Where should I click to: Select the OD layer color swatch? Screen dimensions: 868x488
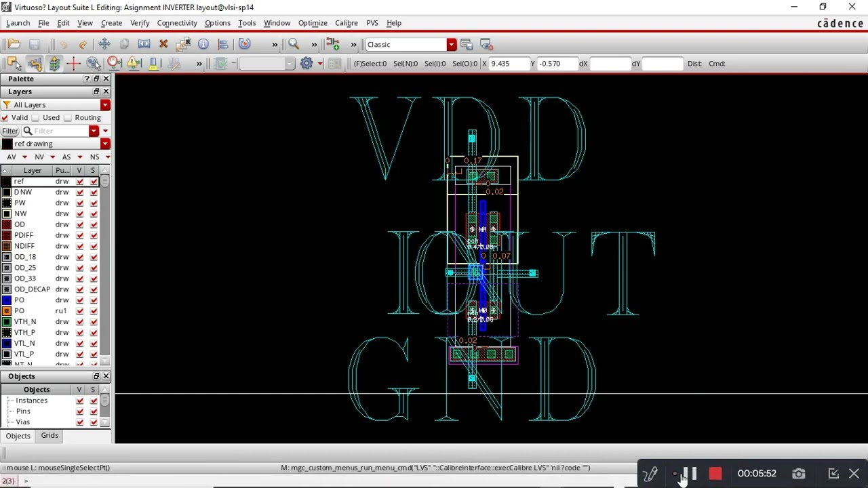[7, 224]
